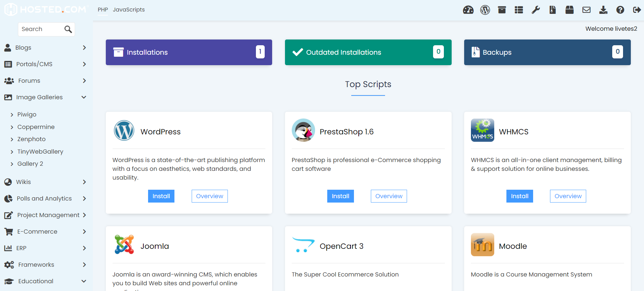Expand the Portals/CMS category chevron
644x291 pixels.
pyautogui.click(x=84, y=64)
